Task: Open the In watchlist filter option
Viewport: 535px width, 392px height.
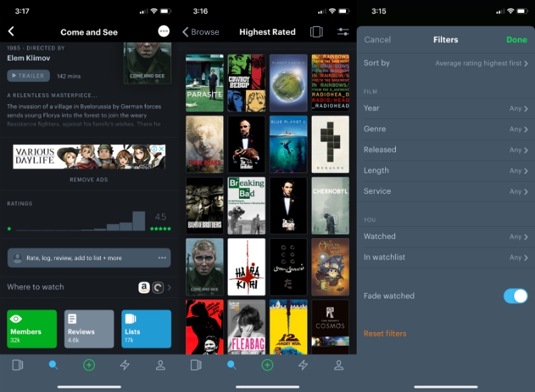Action: pyautogui.click(x=446, y=257)
